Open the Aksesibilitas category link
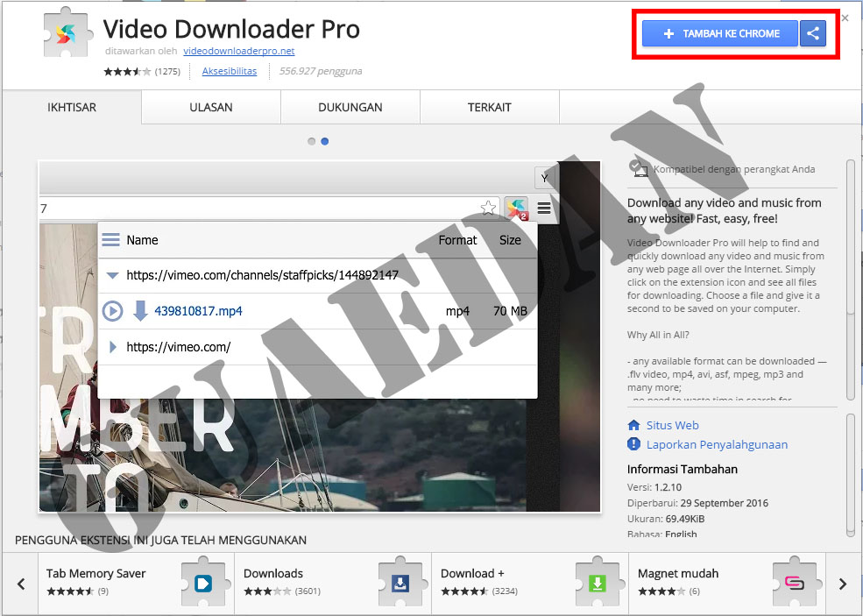 230,71
